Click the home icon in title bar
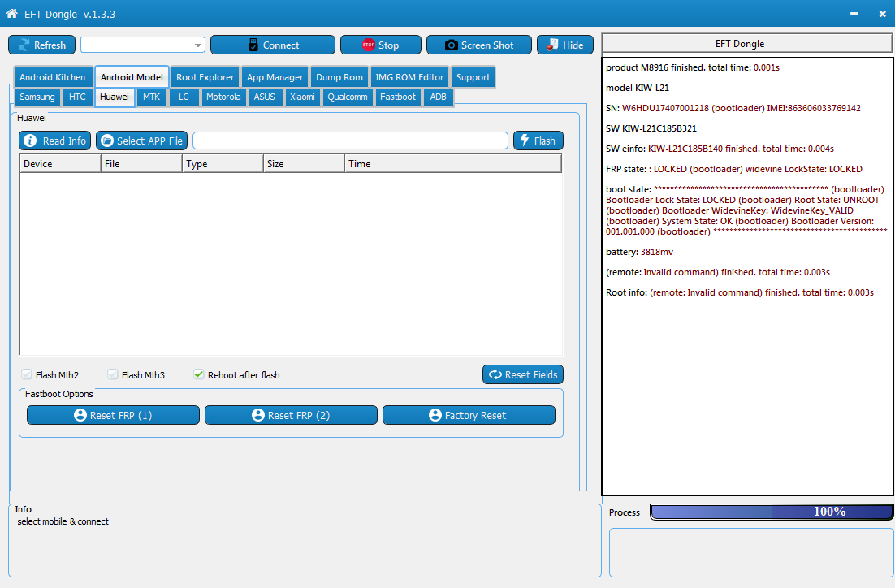895x588 pixels. [x=11, y=14]
